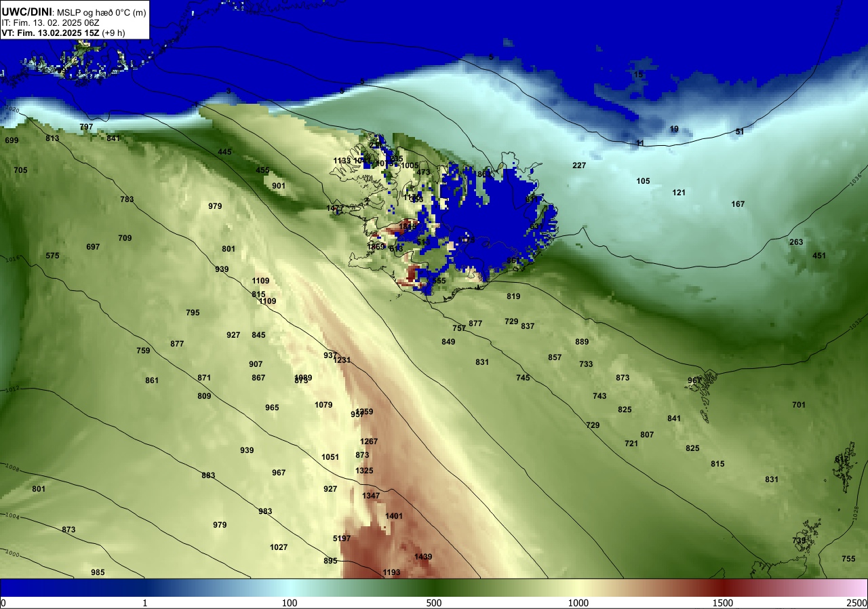The image size is (868, 609).
Task: Click the map value 455
Action: pos(262,170)
